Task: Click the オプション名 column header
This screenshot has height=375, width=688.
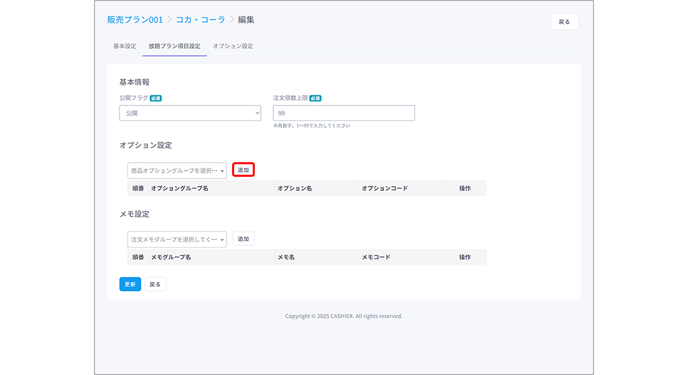Action: tap(294, 189)
